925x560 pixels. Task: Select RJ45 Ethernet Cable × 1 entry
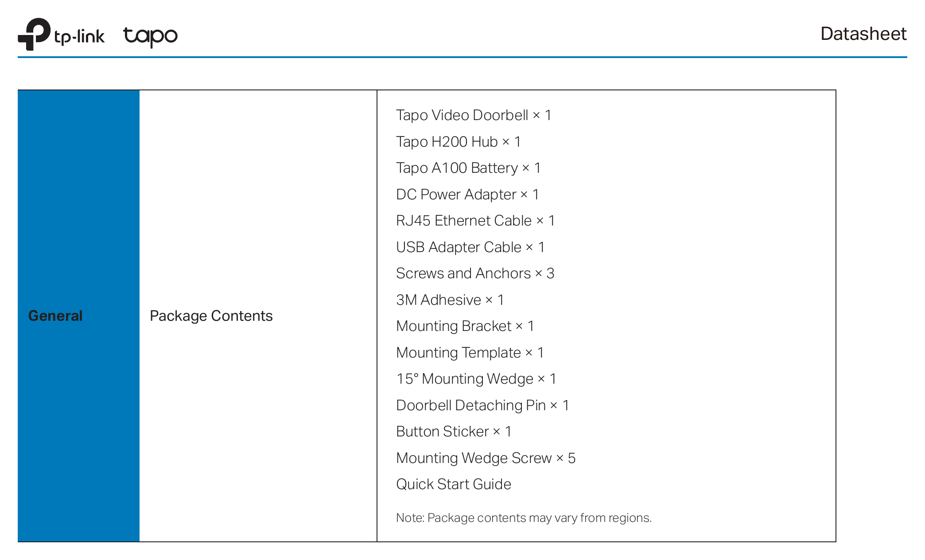pos(475,221)
